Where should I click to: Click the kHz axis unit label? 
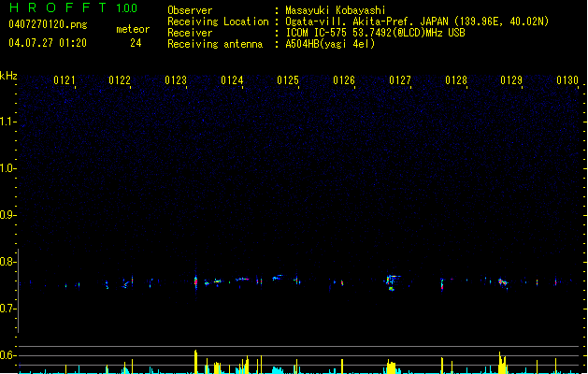point(8,76)
